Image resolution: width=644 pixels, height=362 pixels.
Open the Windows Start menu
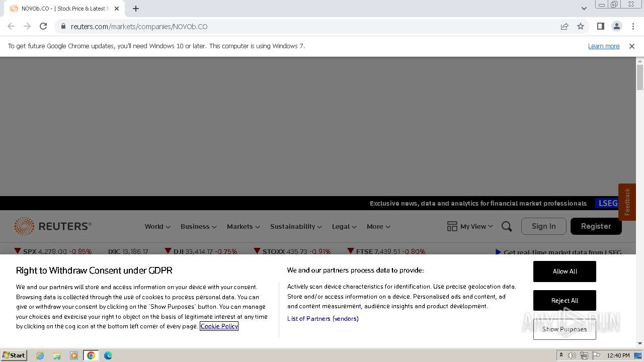pyautogui.click(x=14, y=355)
